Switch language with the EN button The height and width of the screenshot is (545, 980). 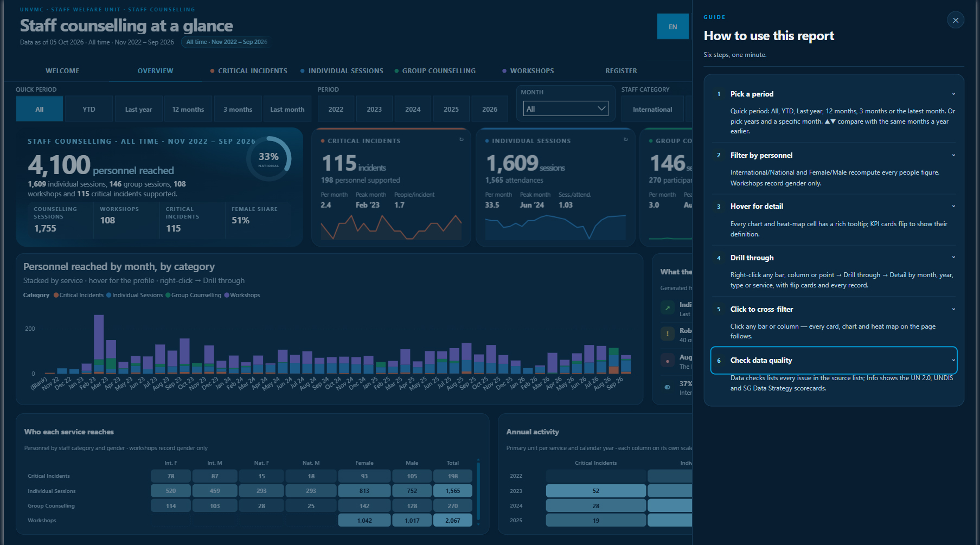point(672,27)
